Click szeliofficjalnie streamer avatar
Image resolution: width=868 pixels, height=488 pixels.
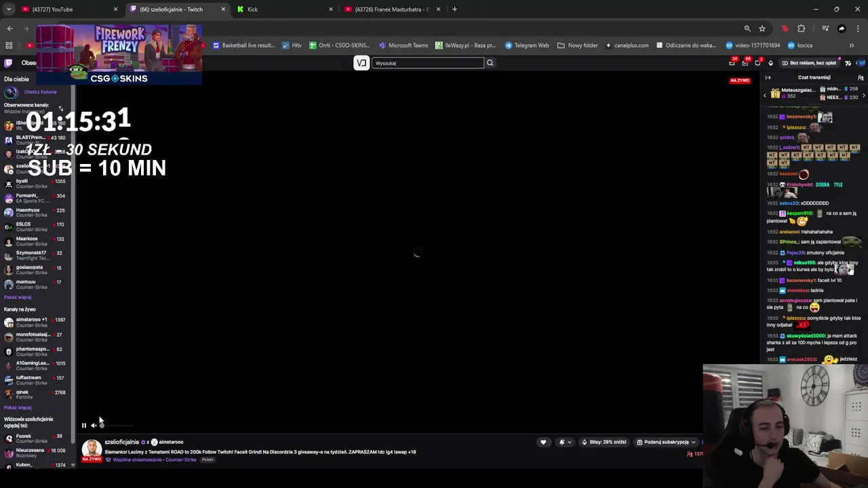[x=92, y=449]
